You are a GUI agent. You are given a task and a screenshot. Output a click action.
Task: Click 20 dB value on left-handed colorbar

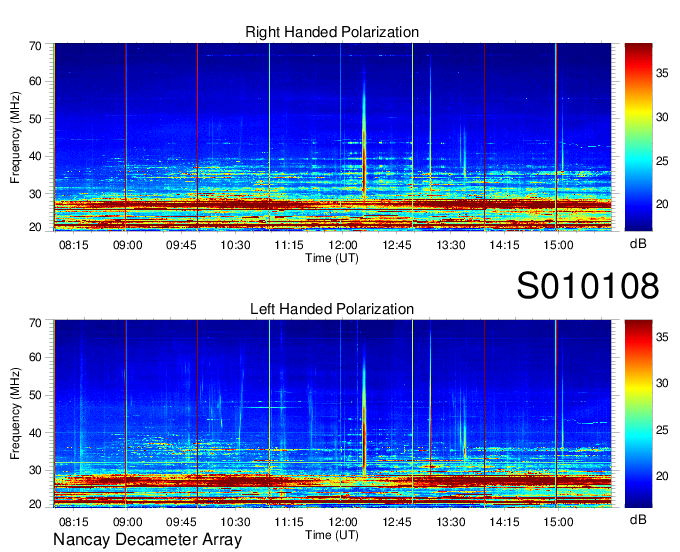click(662, 476)
